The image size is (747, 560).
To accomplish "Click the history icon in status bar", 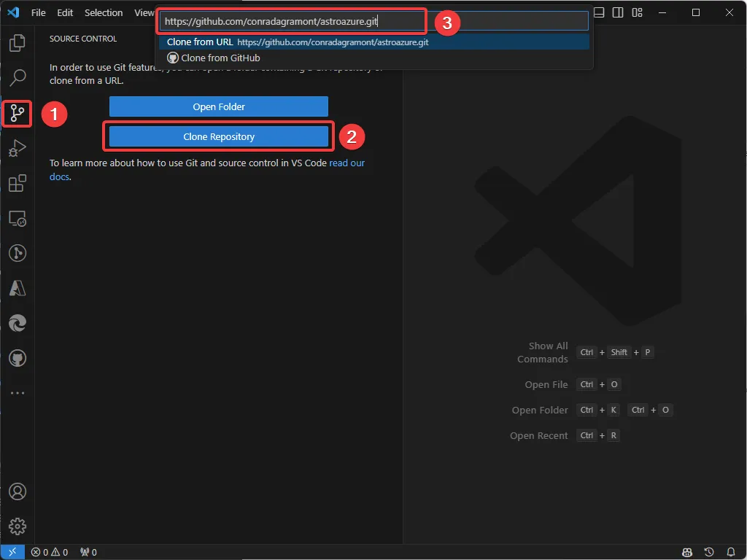I will pos(709,553).
